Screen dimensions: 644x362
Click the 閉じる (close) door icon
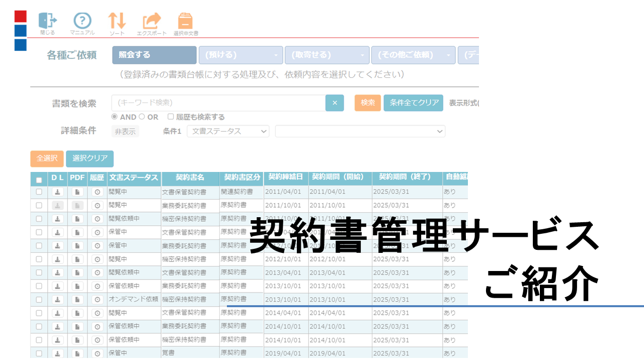pyautogui.click(x=48, y=21)
